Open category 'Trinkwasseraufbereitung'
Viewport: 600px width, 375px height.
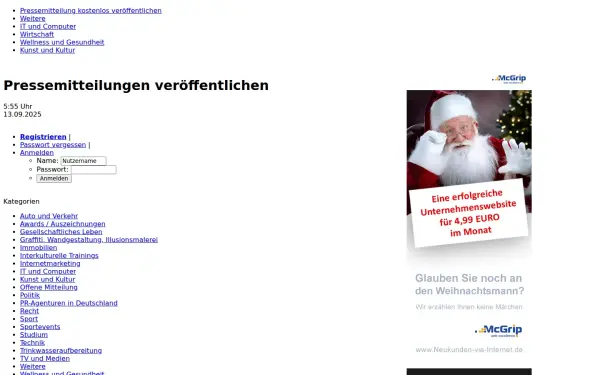tap(61, 351)
